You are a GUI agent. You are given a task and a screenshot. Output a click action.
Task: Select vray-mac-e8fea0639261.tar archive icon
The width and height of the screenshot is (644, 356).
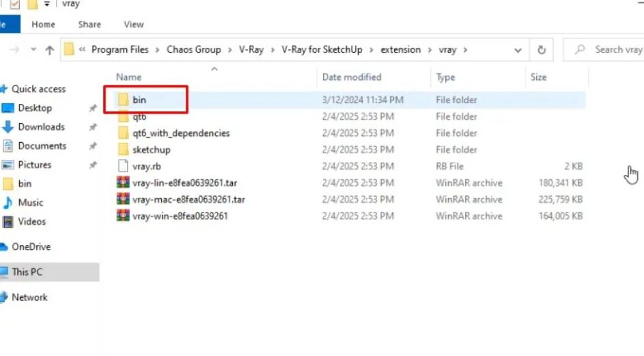point(123,200)
